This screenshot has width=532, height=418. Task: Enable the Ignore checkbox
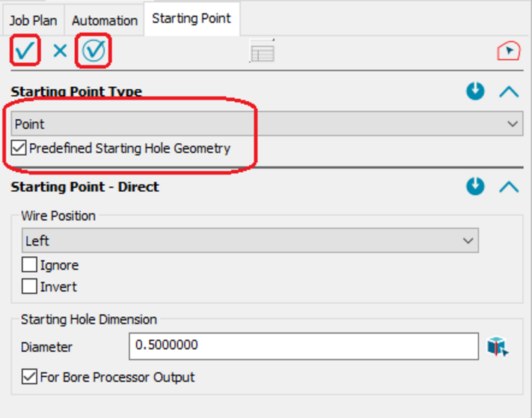pyautogui.click(x=29, y=265)
